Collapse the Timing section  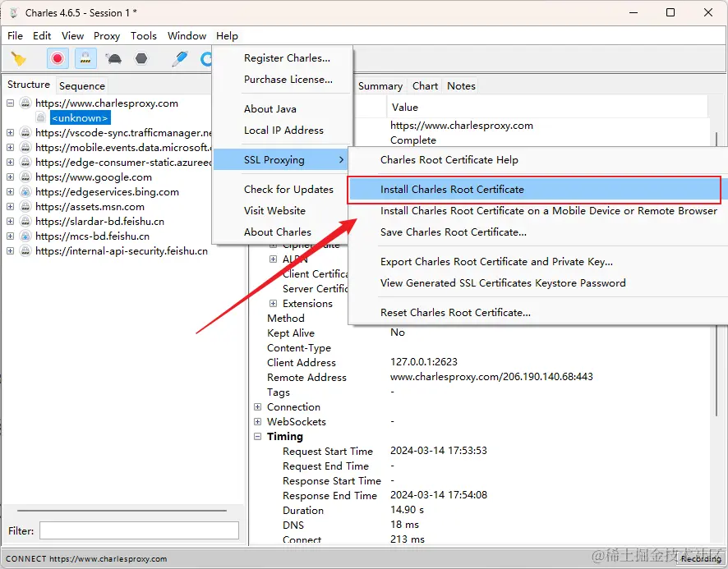point(258,437)
